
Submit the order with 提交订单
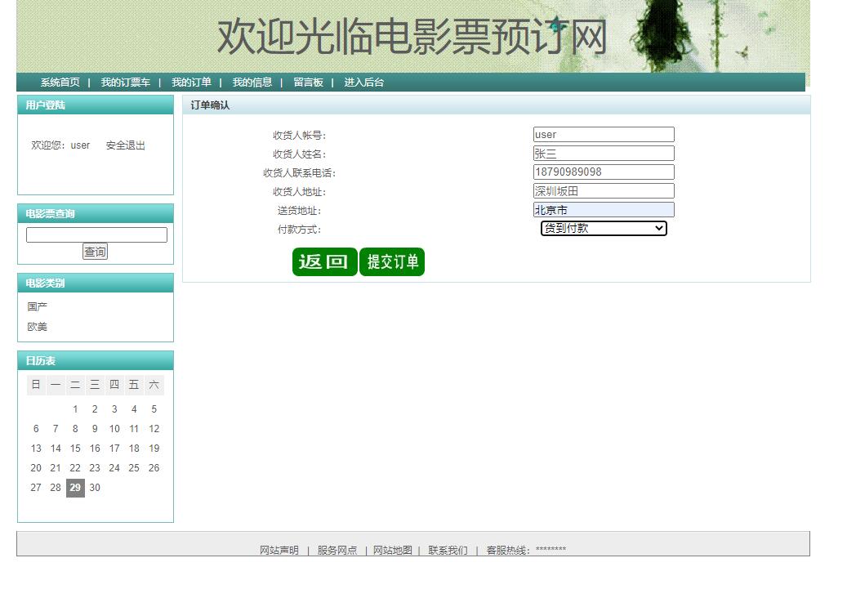392,261
